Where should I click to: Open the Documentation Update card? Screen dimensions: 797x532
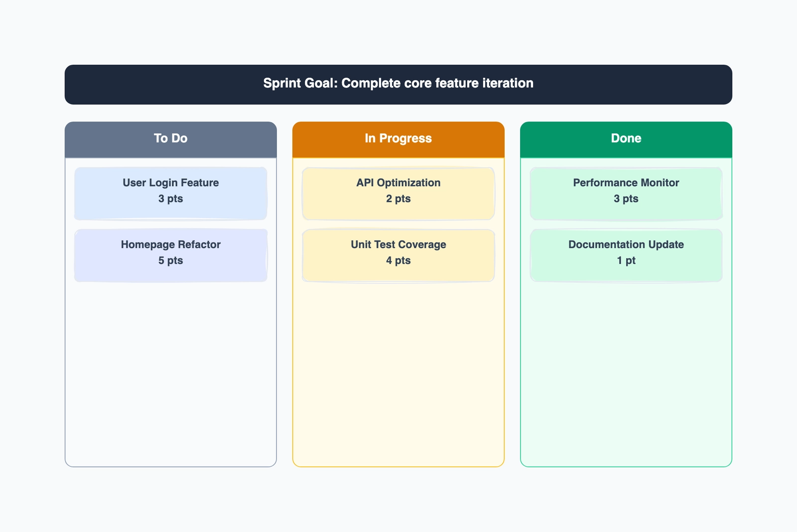coord(625,255)
